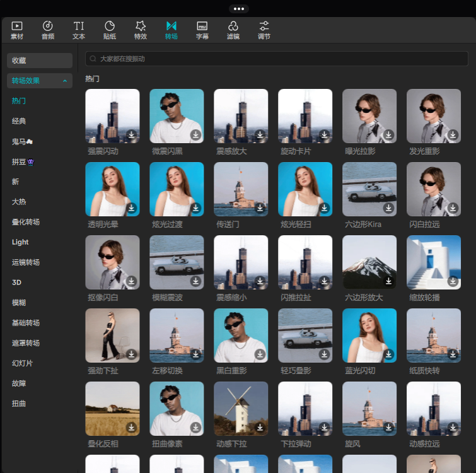
Task: Download the 震感缩小 transition
Action: click(x=260, y=281)
